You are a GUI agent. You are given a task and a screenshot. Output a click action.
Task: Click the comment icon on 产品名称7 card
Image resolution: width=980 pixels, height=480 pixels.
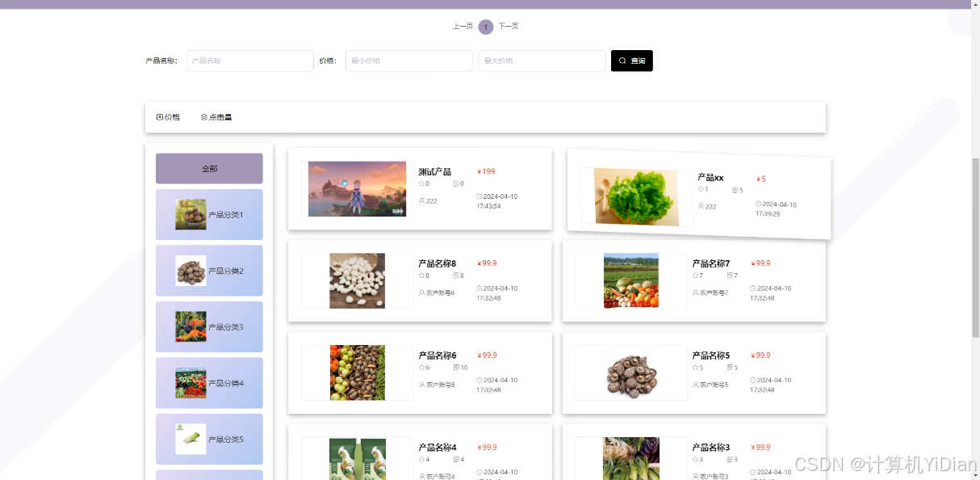(730, 276)
